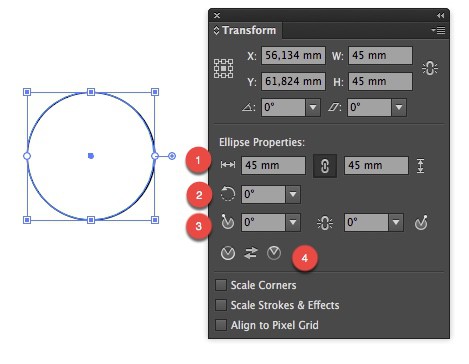Image resolution: width=469 pixels, height=364 pixels.
Task: Enable Align to Pixel Grid checkbox
Action: [221, 325]
